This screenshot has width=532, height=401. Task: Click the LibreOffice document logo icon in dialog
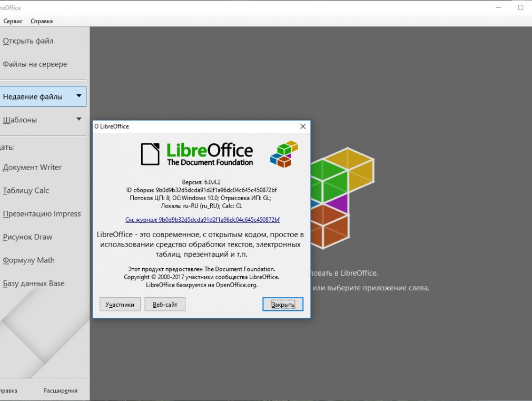pyautogui.click(x=150, y=154)
